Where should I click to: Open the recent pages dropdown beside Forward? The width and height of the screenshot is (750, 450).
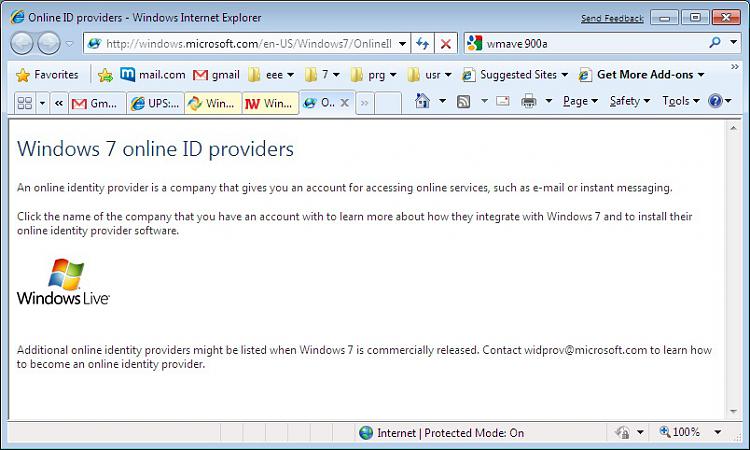[70, 44]
